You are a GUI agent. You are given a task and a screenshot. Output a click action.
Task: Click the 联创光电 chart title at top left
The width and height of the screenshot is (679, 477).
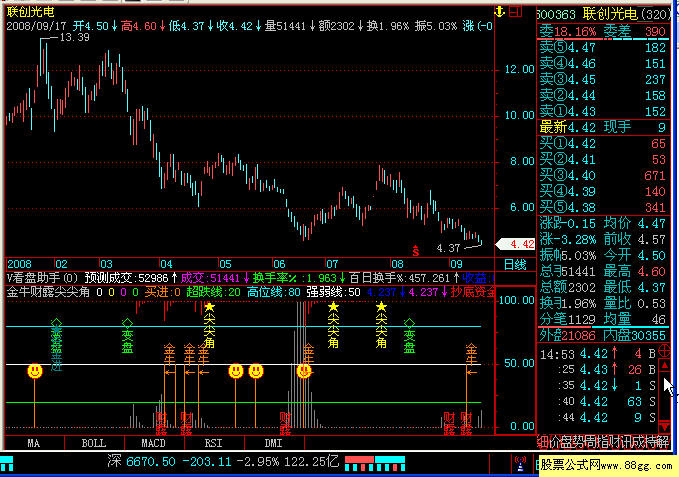click(x=30, y=12)
